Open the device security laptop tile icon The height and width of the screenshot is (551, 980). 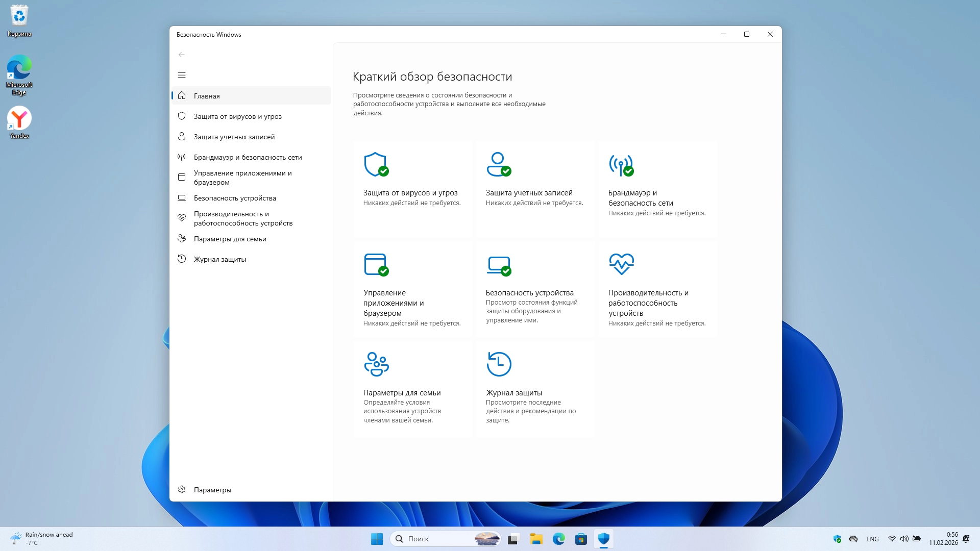tap(498, 264)
